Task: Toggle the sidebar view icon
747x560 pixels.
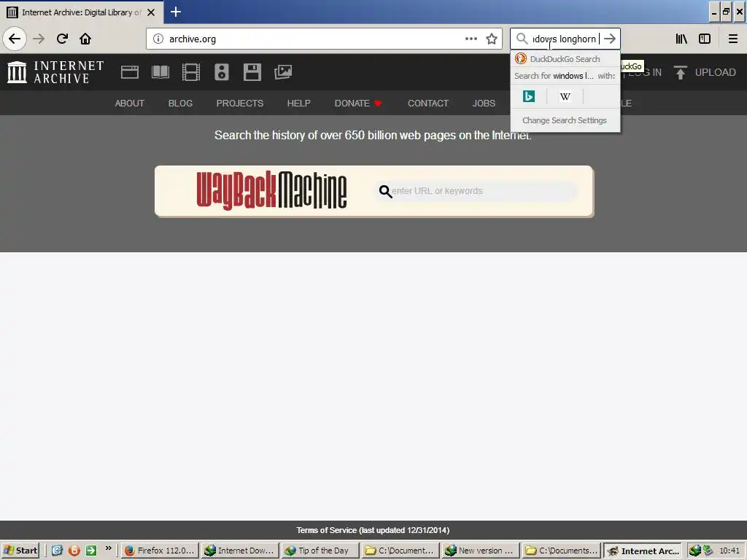Action: [705, 39]
